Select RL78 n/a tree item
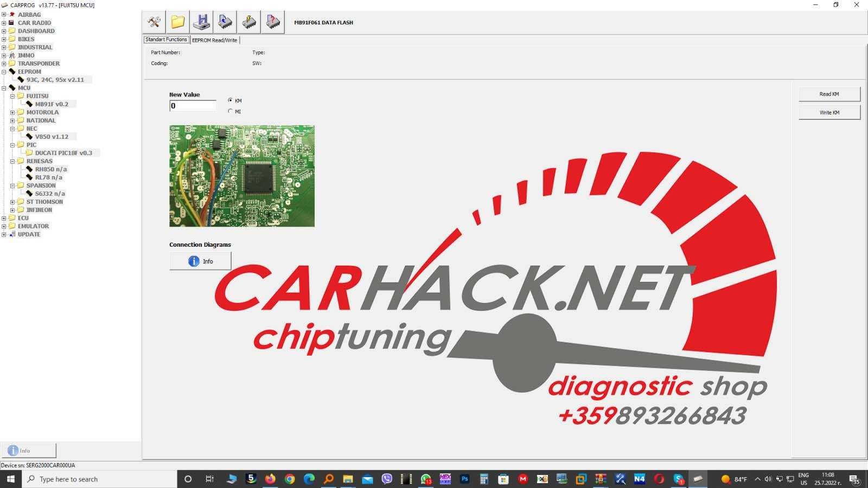This screenshot has width=868, height=488. pos(48,177)
